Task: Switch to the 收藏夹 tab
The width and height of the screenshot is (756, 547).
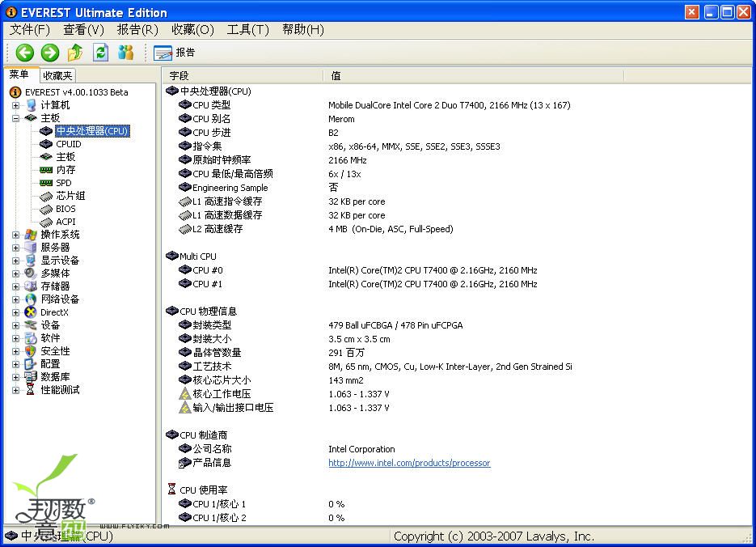Action: 57,76
